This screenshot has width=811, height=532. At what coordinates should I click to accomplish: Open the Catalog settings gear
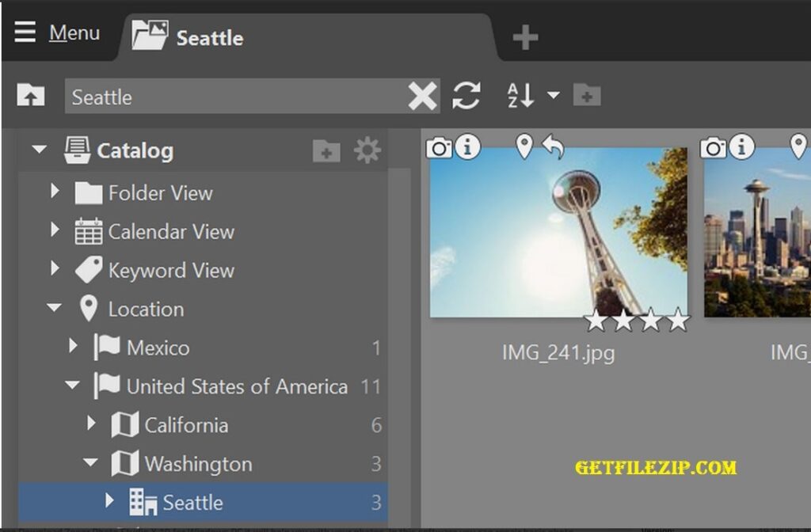(x=367, y=150)
